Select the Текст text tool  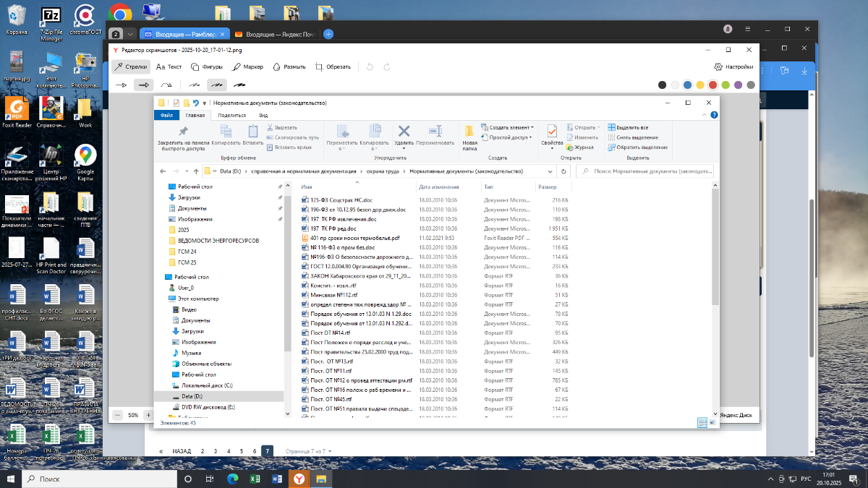pyautogui.click(x=169, y=67)
